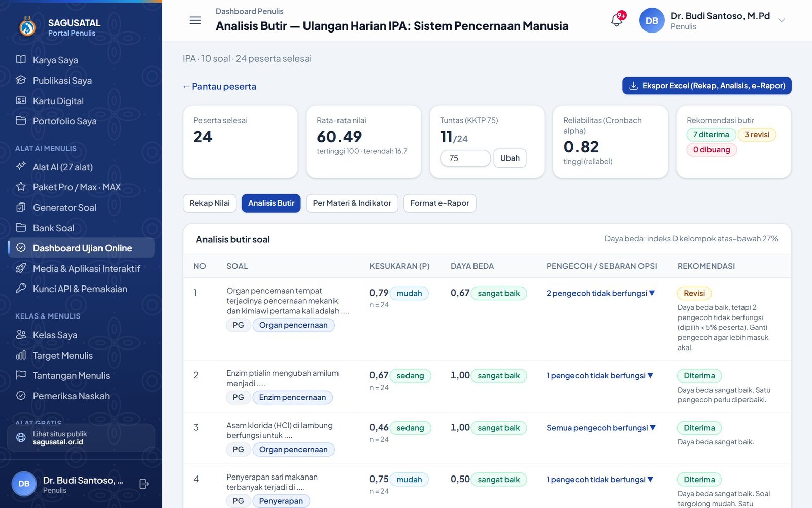812x508 pixels.
Task: Click the '3 revisi' badge
Action: 757,135
